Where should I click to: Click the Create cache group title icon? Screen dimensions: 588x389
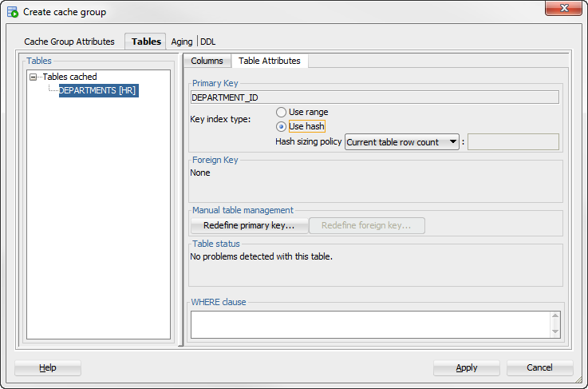coord(13,12)
